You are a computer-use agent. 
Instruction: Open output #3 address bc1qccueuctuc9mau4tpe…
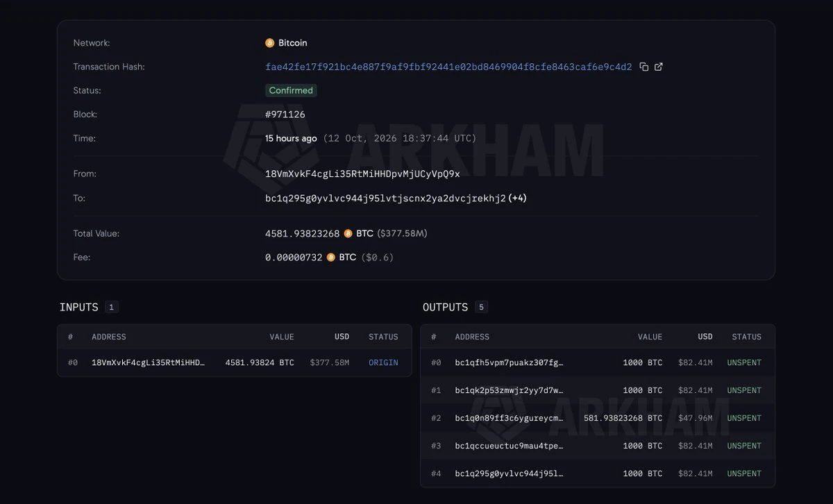point(509,446)
